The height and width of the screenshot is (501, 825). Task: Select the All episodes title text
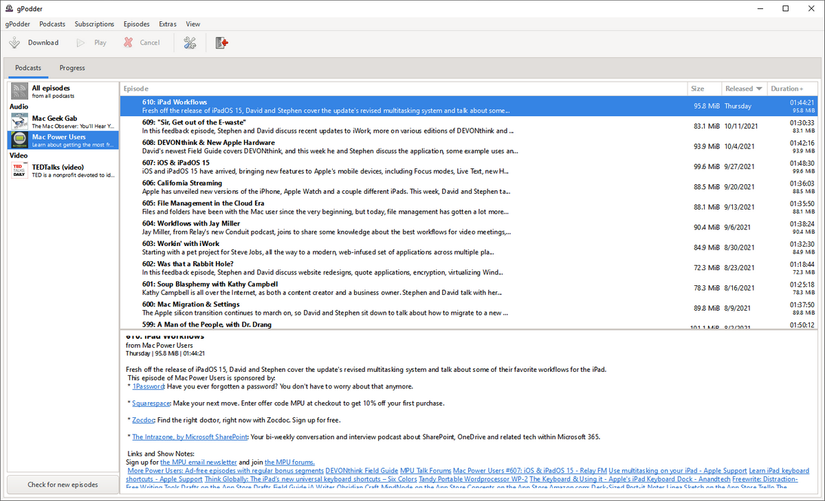pos(51,88)
